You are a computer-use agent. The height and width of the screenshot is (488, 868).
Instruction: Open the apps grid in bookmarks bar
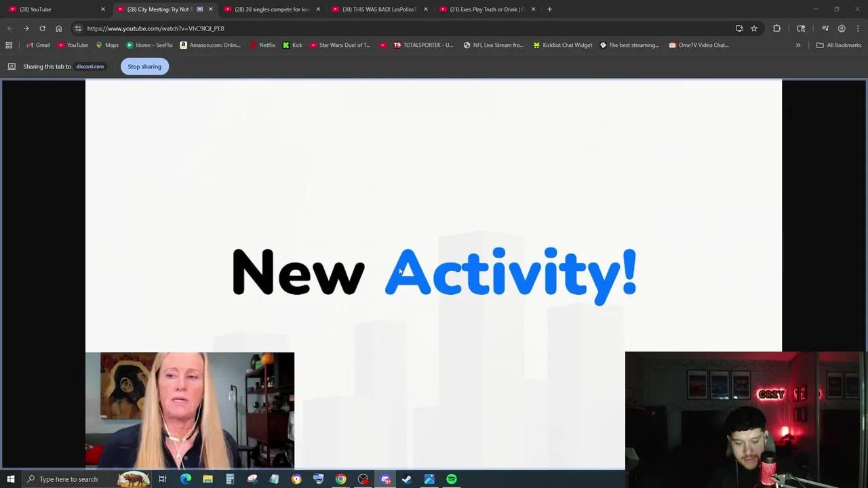(9, 45)
